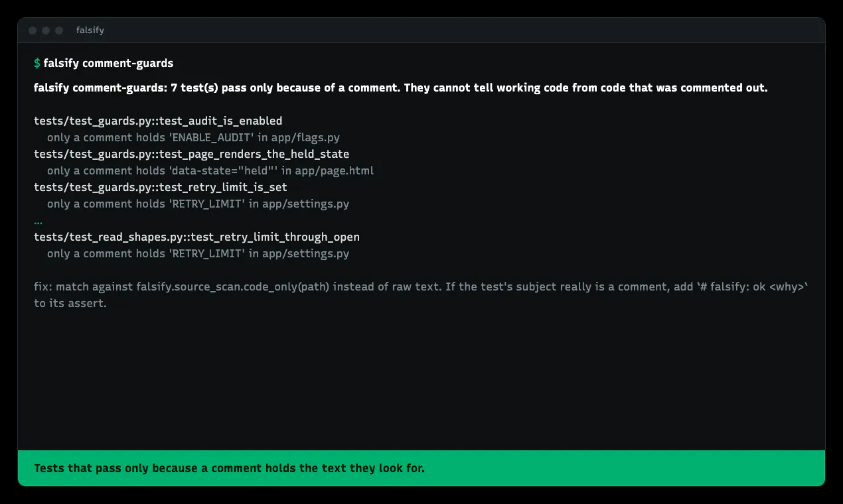
Task: Select the test_audit_is_enabled test line
Action: tap(158, 121)
